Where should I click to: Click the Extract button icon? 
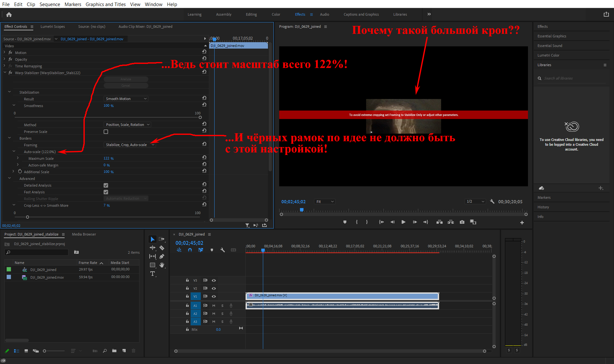(x=451, y=222)
